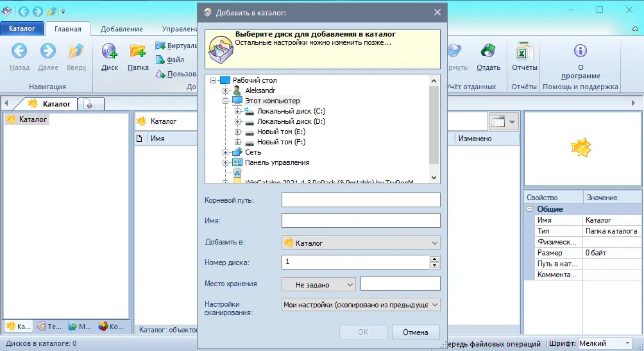The image size is (644, 351).
Task: Open quick access toolbar dropdown arrow
Action: pos(64,12)
